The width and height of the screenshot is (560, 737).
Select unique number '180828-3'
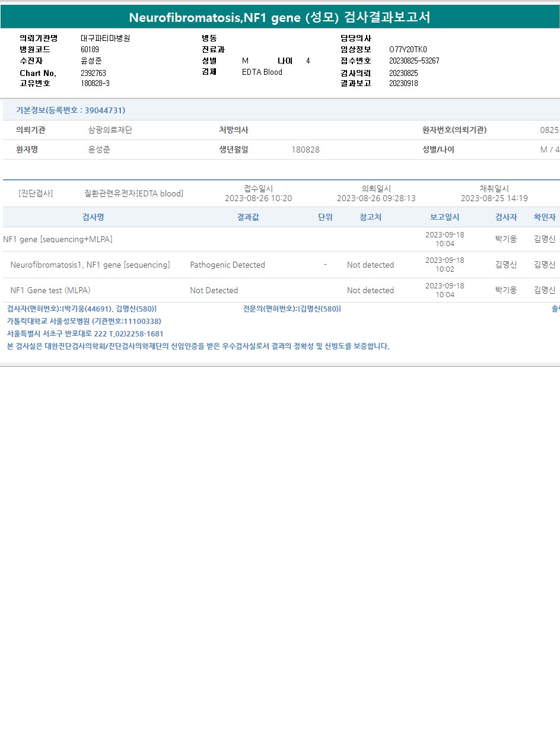point(95,83)
